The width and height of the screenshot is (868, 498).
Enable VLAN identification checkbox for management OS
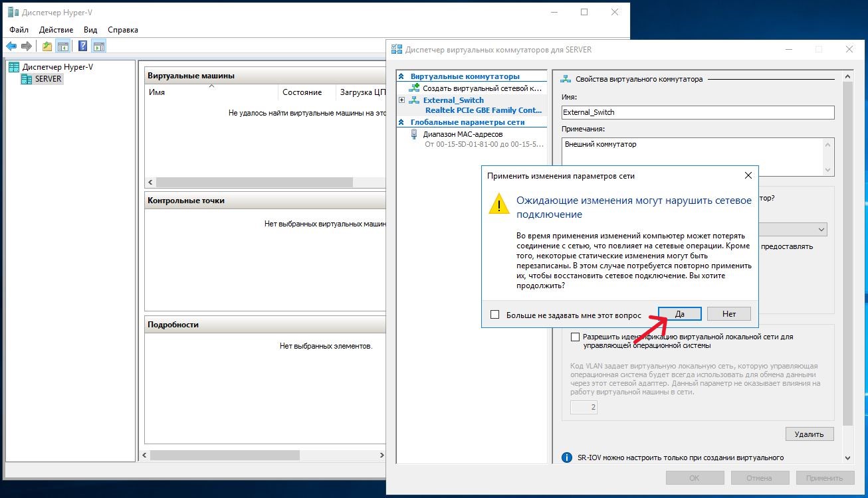click(575, 337)
